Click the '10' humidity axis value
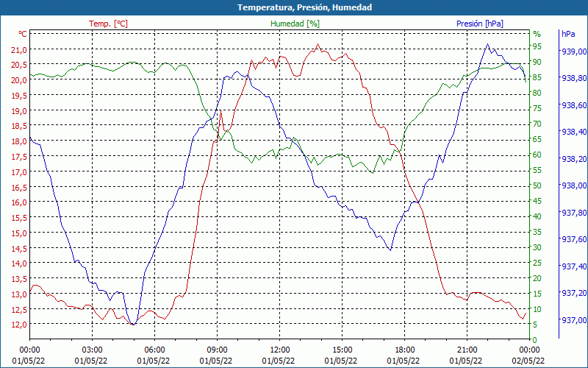Viewport: 588px width, 368px height. click(537, 309)
